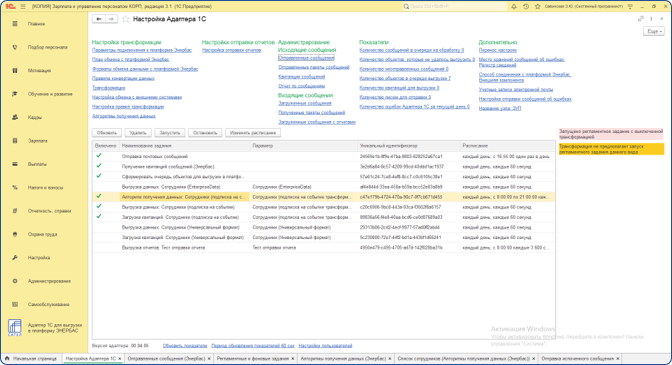Open the Выплаты sidebar icon
The height and width of the screenshot is (365, 672).
click(15, 164)
